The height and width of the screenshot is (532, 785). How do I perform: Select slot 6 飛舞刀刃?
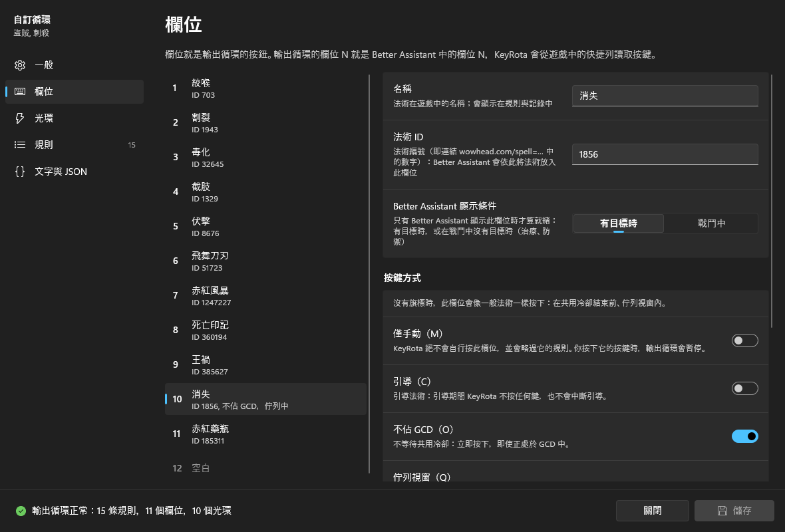tap(265, 261)
